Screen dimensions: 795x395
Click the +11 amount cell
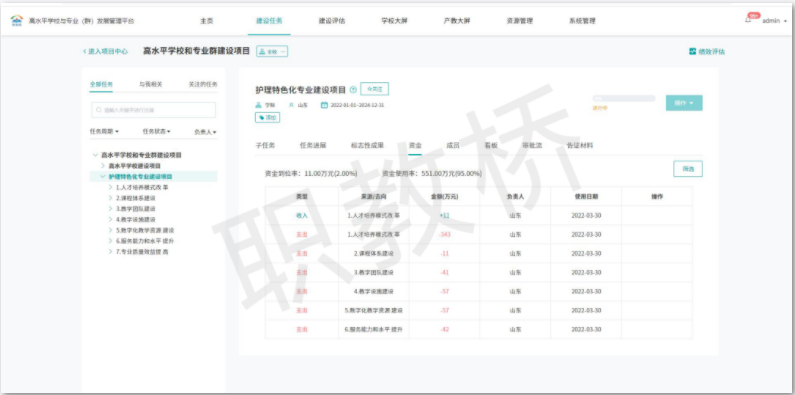[445, 216]
